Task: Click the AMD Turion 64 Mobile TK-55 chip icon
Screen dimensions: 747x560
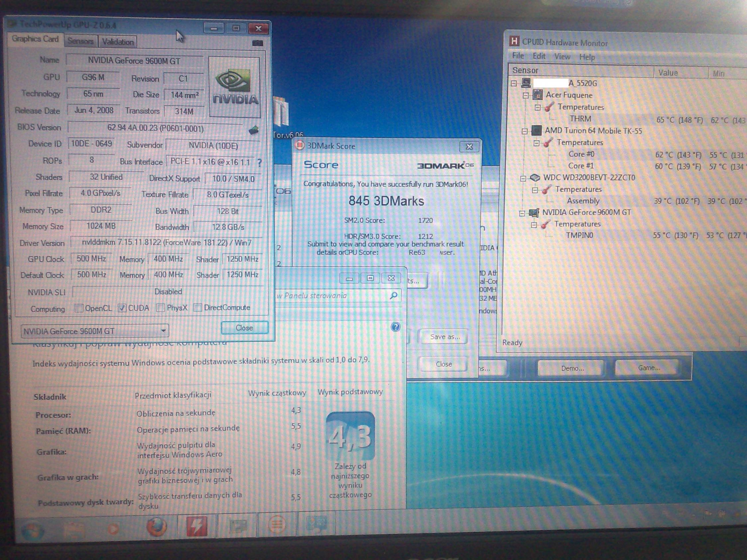Action: (x=537, y=130)
